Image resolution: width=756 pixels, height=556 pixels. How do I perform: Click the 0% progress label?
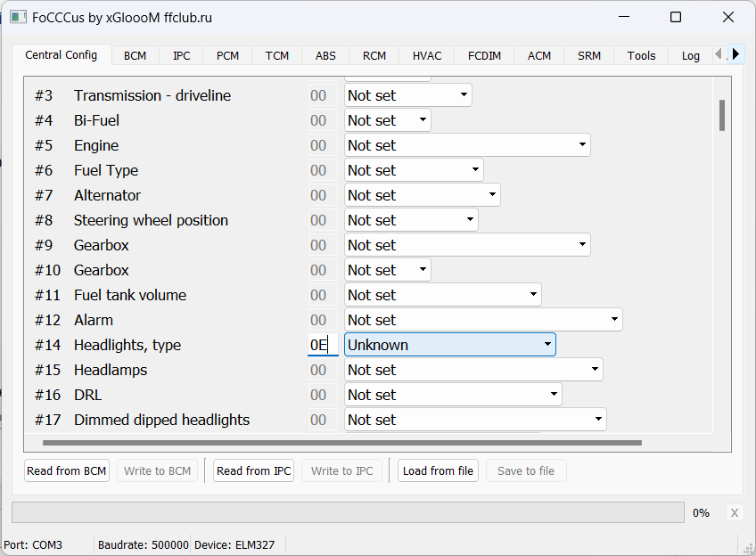(x=701, y=512)
